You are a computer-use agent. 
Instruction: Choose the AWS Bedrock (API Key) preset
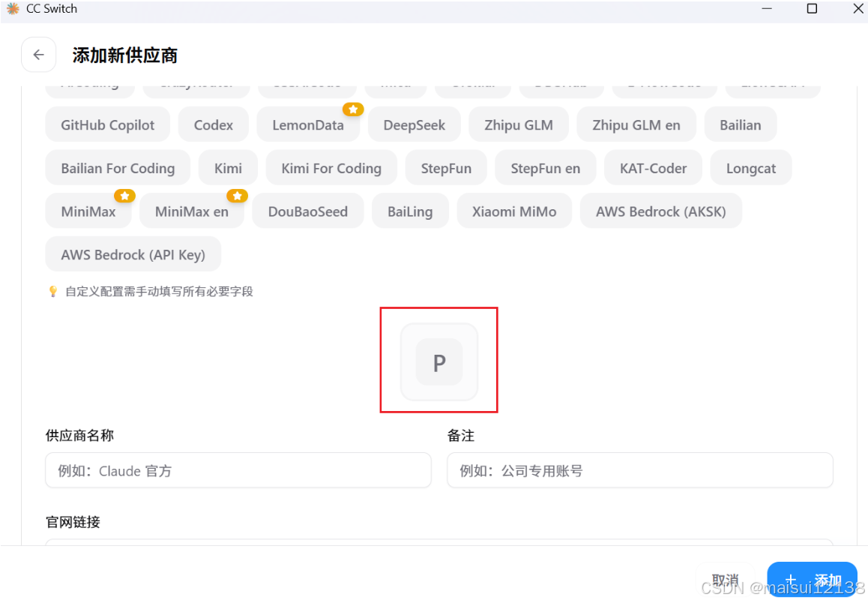coord(133,254)
